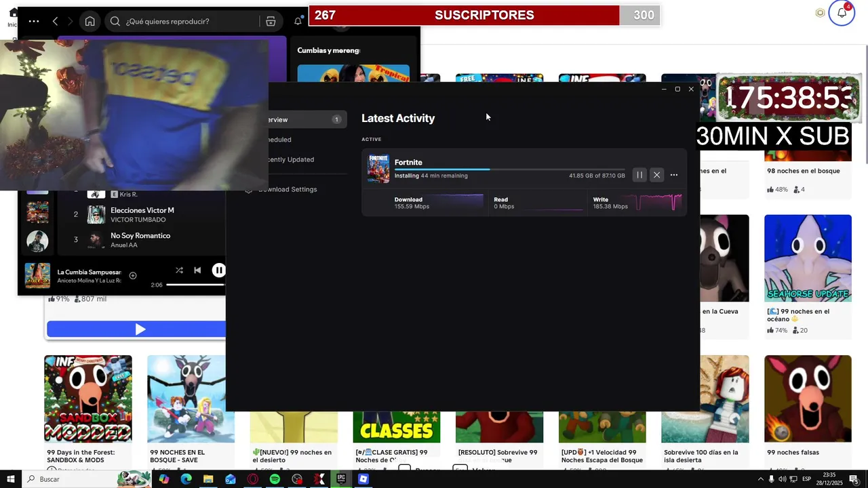
Task: Go forward using Spotify's right arrow
Action: point(71,21)
